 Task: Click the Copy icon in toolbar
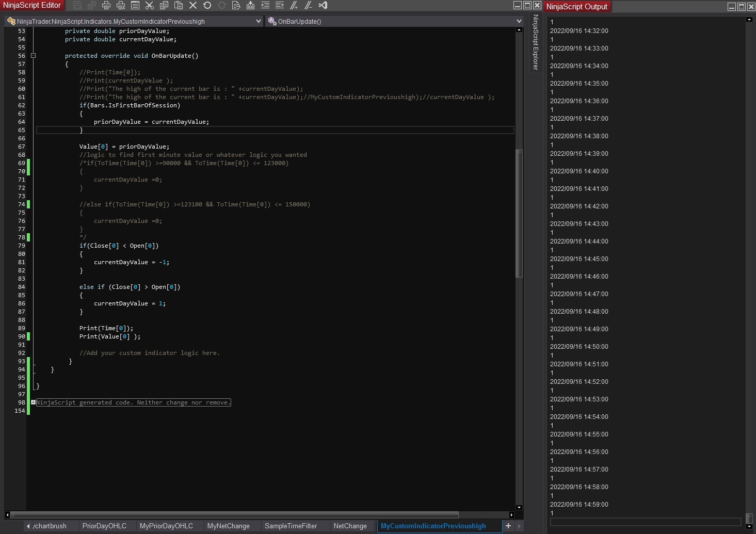click(164, 5)
